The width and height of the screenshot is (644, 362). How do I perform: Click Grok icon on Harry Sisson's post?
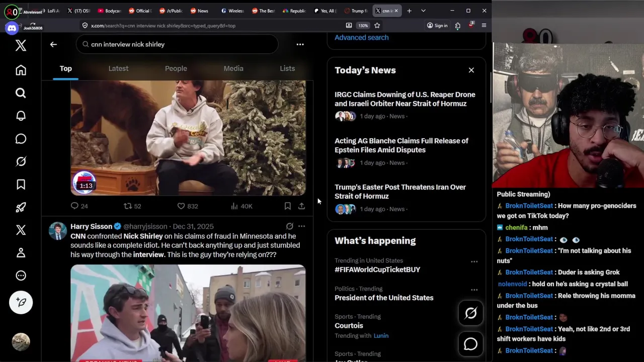coord(289,226)
